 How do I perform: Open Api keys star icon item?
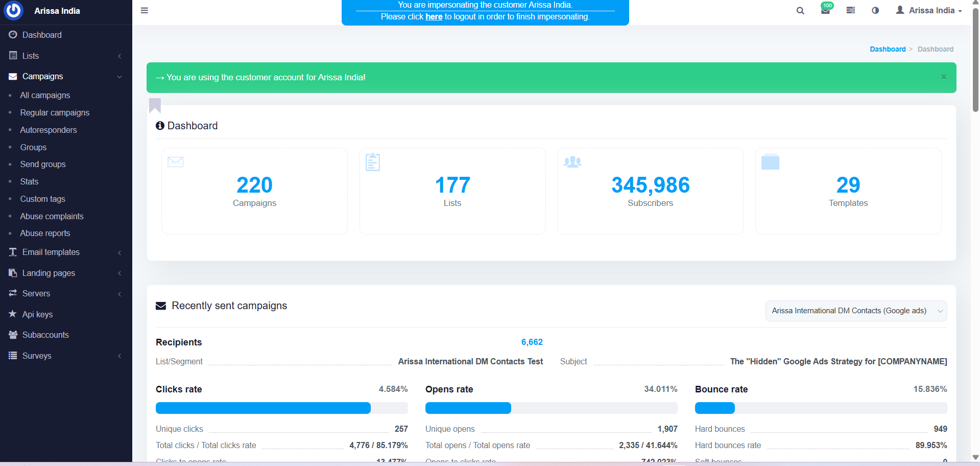coord(37,314)
